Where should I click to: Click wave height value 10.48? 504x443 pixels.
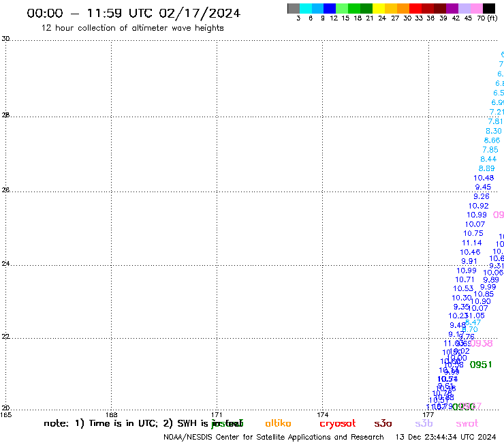(484, 178)
